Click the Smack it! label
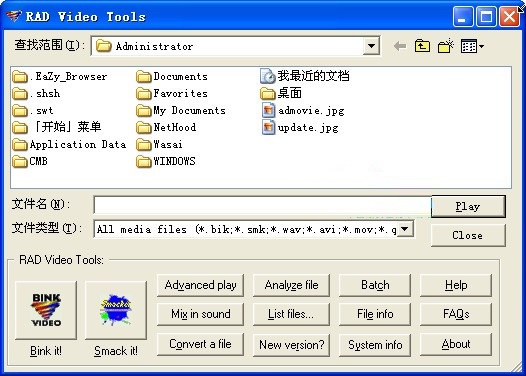The image size is (526, 376). point(116,351)
